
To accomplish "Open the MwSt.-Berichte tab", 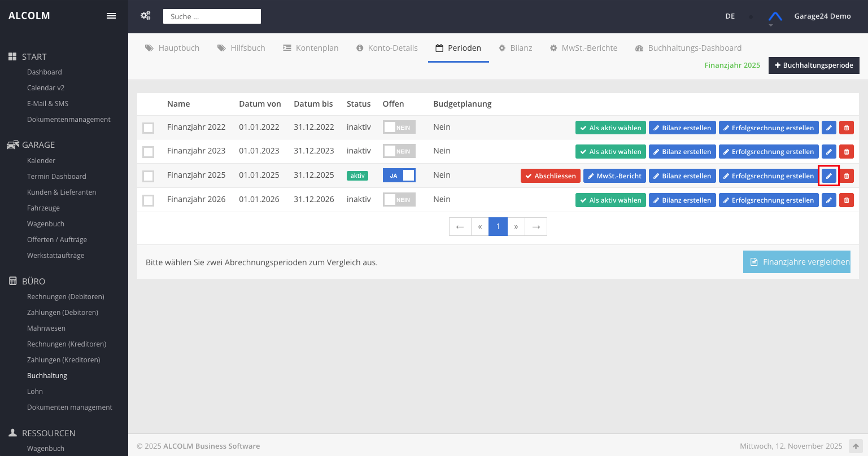I will [x=583, y=48].
